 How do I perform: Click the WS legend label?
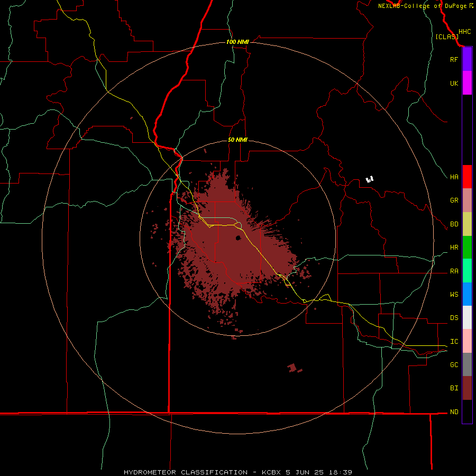pyautogui.click(x=454, y=295)
